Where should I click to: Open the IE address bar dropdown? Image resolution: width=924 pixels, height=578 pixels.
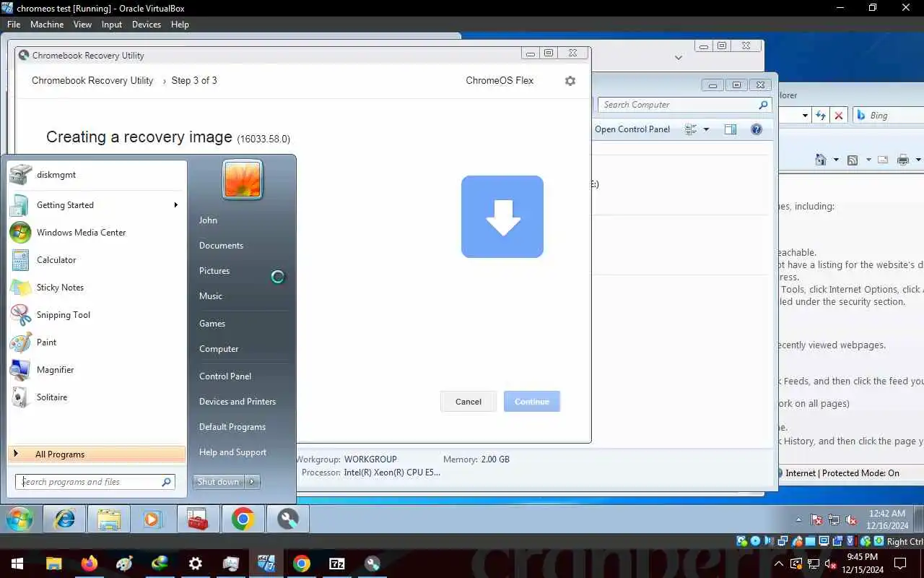coord(805,116)
